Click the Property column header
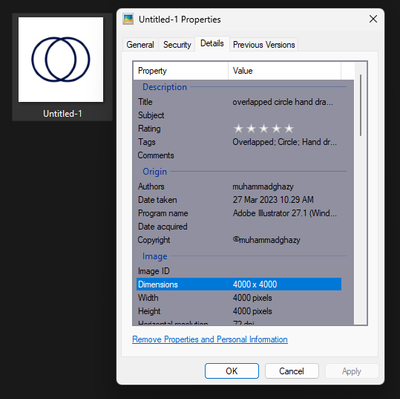 click(x=181, y=71)
